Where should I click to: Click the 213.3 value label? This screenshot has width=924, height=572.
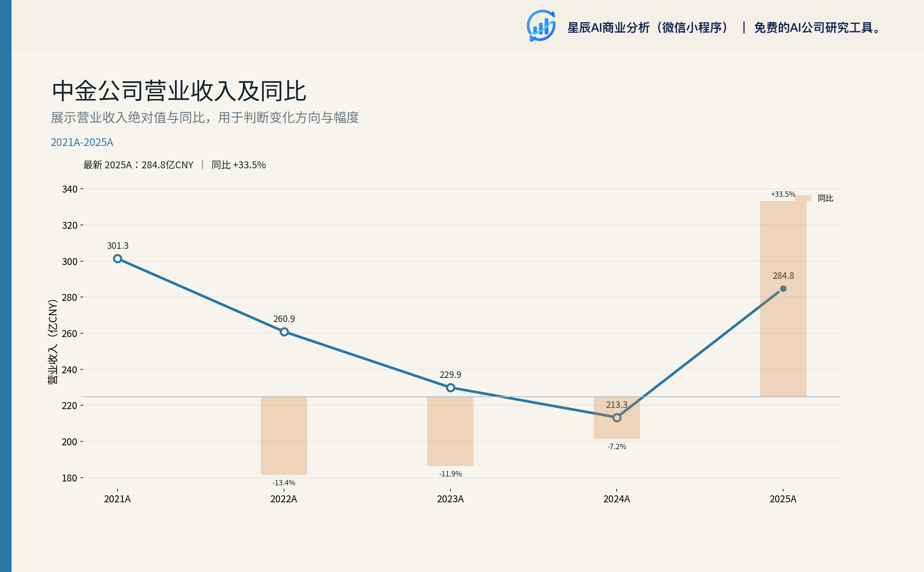click(x=617, y=405)
